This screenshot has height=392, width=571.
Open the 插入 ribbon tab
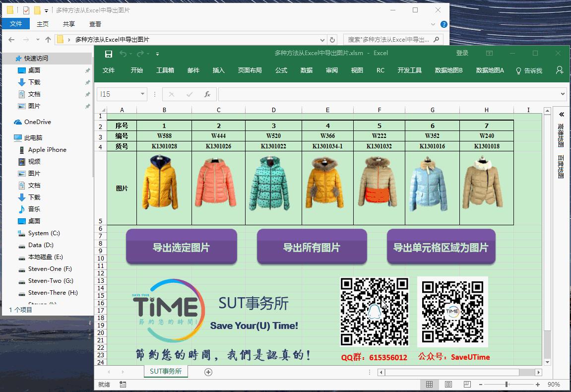tap(218, 70)
